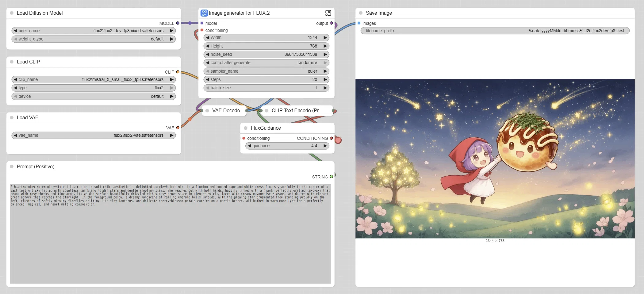This screenshot has height=294, width=644.
Task: Increase batch_size with the right arrow
Action: (x=325, y=88)
